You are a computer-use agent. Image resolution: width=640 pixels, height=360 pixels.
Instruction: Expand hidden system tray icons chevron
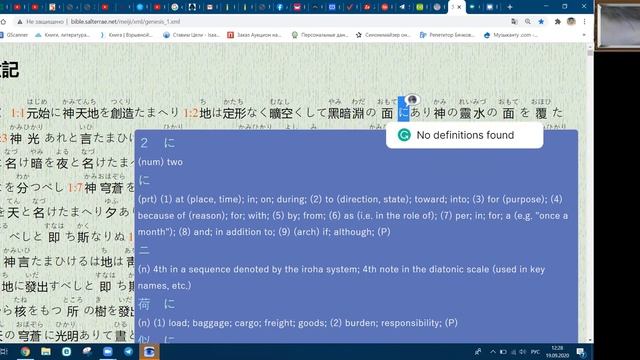pos(493,351)
